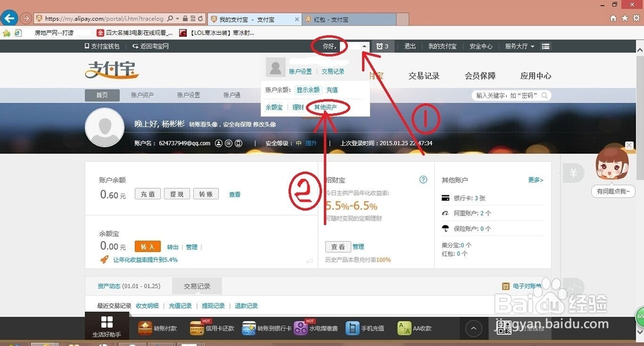The height and width of the screenshot is (346, 644).
Task: Open the 安全中心 link in top bar
Action: click(x=481, y=46)
